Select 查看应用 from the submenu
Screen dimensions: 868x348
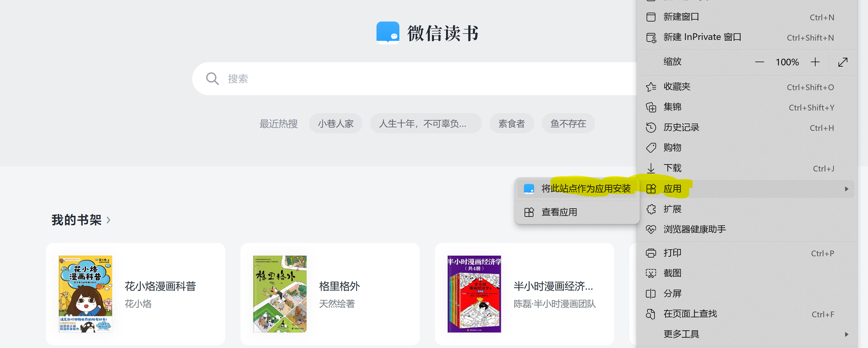click(559, 212)
